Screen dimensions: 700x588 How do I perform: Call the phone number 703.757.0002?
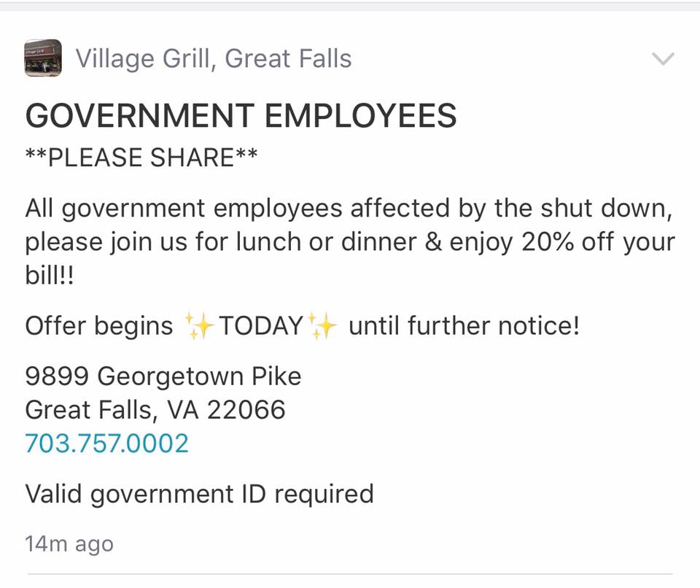tap(106, 443)
